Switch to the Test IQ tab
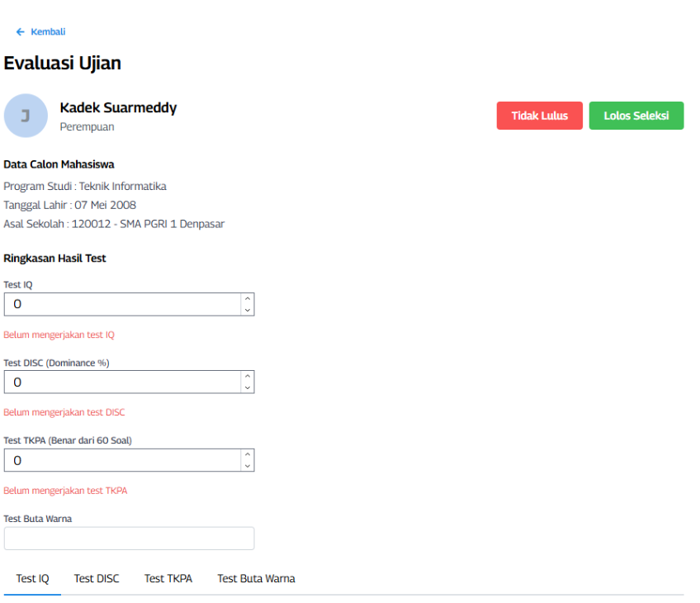 click(x=33, y=579)
